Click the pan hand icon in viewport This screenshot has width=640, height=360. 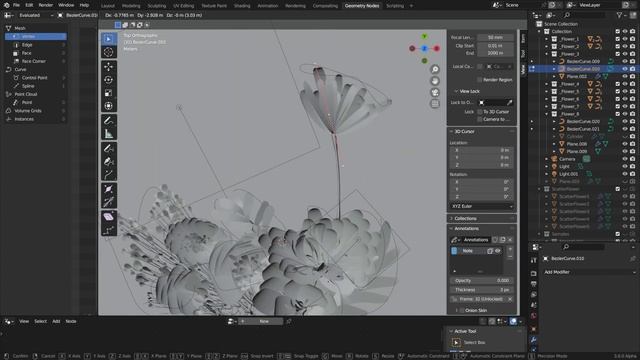tap(435, 81)
